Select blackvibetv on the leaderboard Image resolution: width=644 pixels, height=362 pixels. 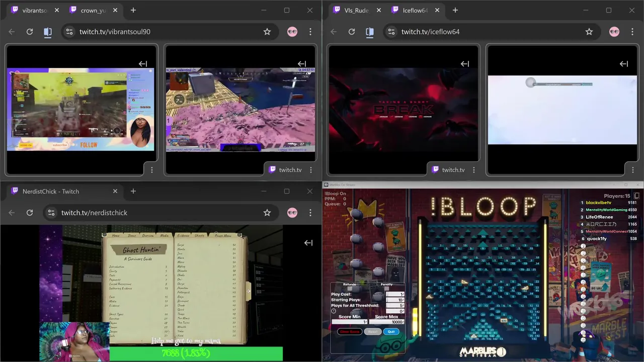point(599,203)
